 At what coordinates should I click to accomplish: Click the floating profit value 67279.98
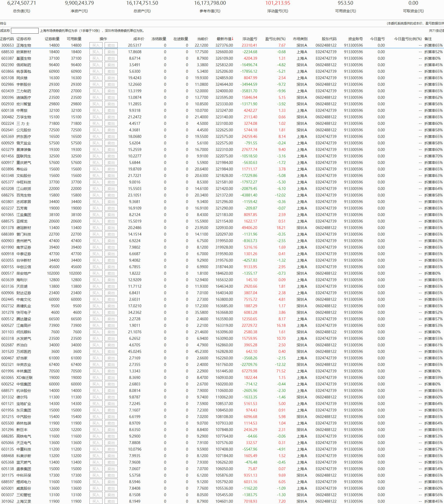point(249,371)
